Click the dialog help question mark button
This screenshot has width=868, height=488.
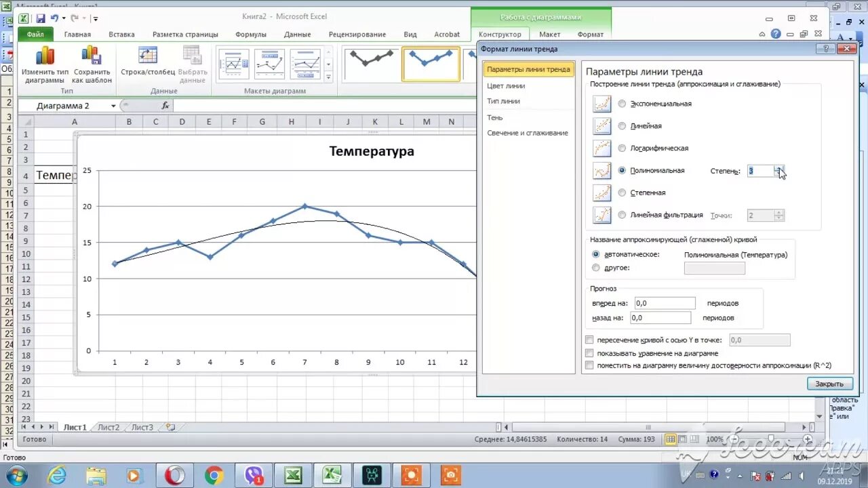coord(825,49)
